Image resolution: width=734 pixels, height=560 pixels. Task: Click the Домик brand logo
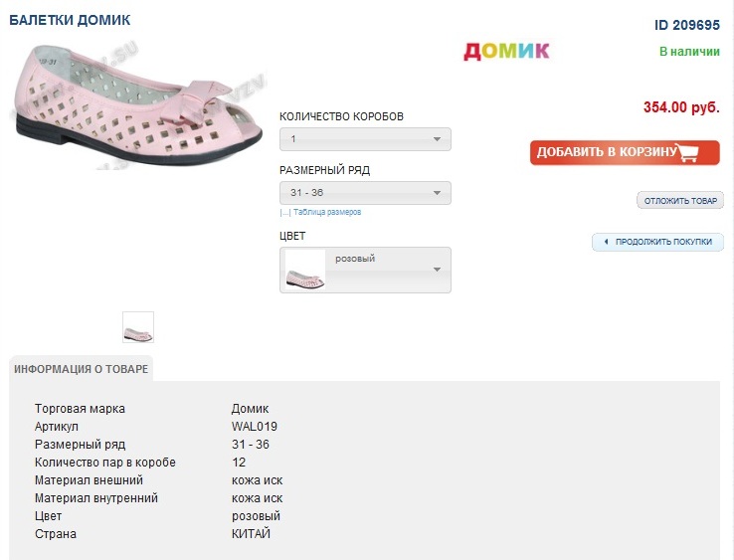point(506,51)
